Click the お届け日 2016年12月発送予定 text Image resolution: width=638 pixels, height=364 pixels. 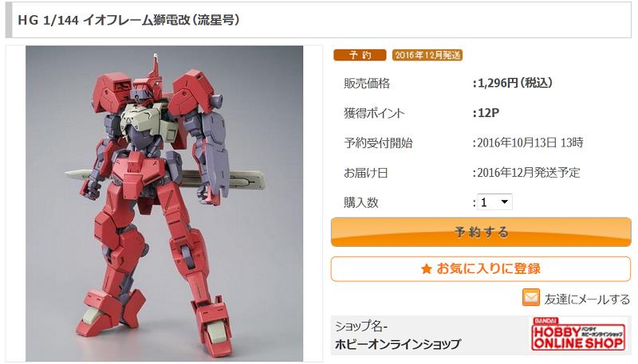(x=529, y=173)
